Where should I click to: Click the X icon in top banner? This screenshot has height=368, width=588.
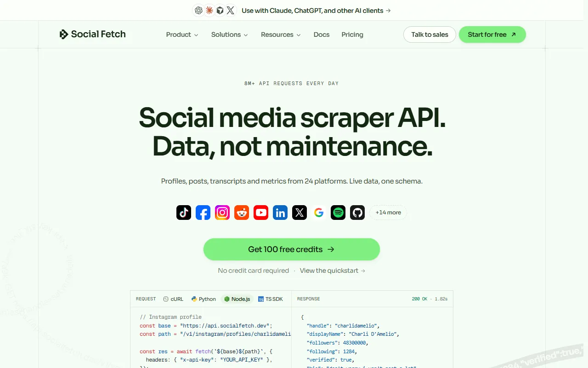(230, 10)
